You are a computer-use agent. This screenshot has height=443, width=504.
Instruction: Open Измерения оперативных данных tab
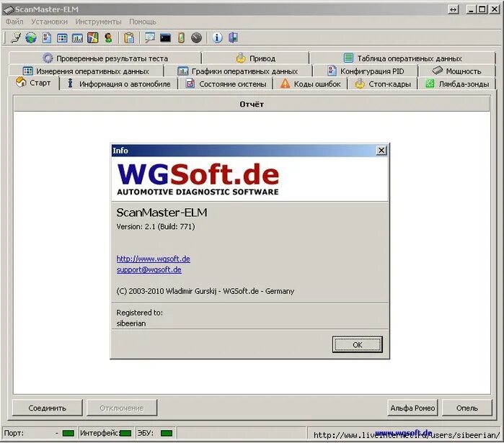86,71
